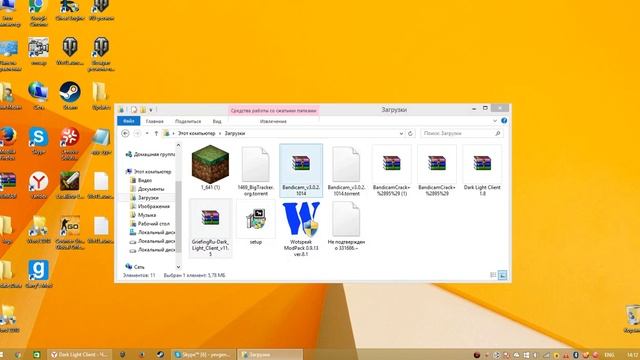Select the Wotspeak ModPack installer
This screenshot has width=640, height=360.
tap(301, 229)
